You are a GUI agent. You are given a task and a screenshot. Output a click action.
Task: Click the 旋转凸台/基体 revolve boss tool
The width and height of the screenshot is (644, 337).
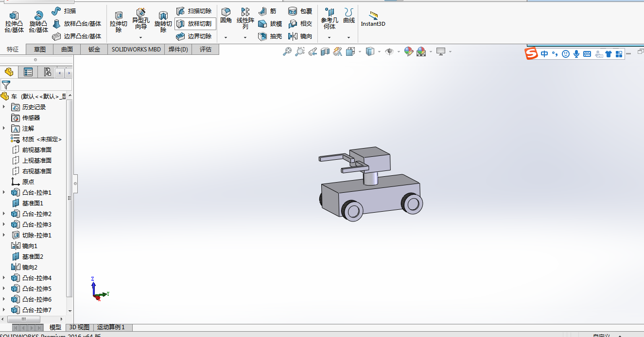pos(38,22)
